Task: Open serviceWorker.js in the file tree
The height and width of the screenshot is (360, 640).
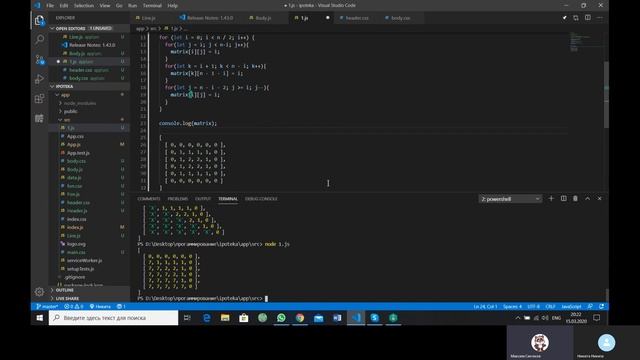Action: (x=89, y=260)
